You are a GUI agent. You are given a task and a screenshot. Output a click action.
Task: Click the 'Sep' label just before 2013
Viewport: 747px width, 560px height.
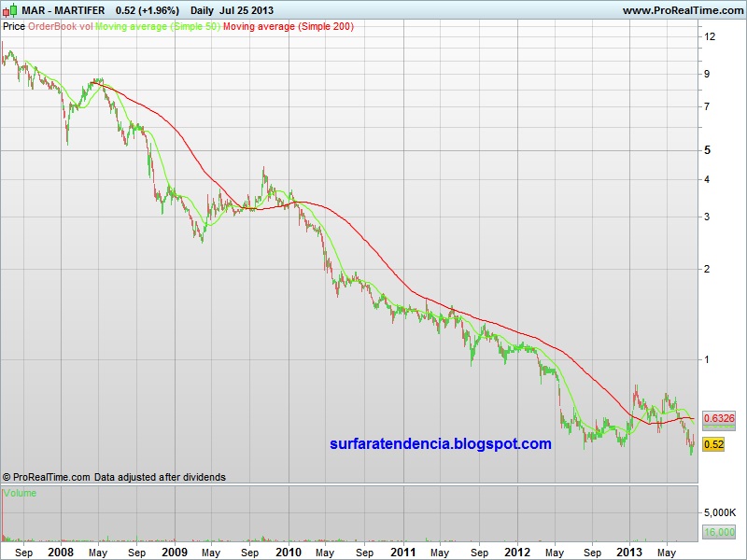[x=592, y=553]
